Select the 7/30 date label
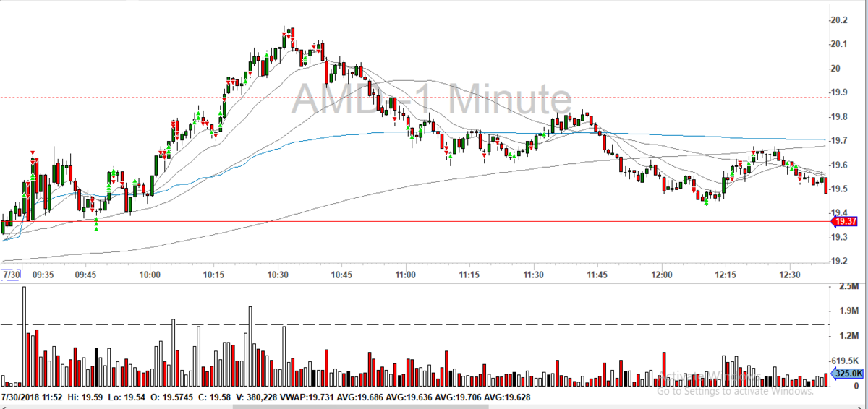 (10, 275)
